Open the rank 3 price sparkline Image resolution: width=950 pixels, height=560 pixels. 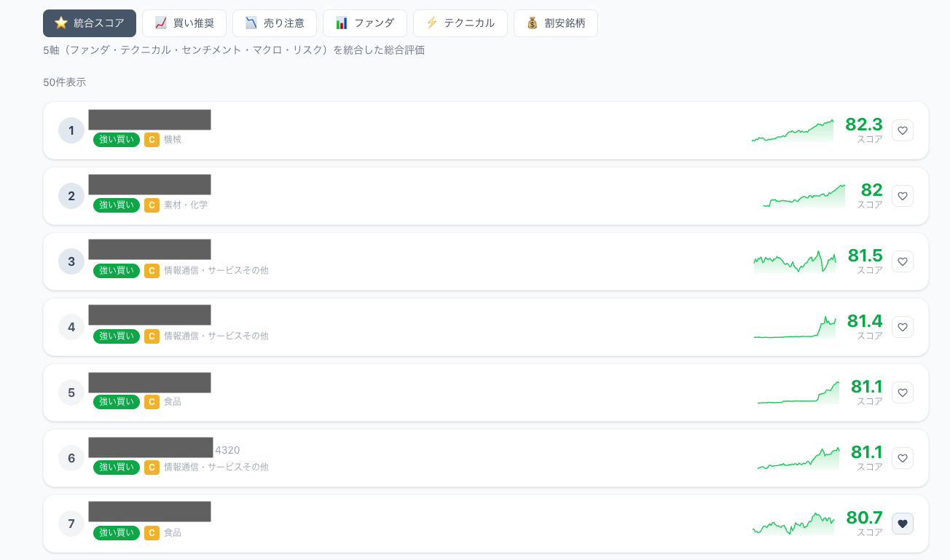[x=795, y=262]
